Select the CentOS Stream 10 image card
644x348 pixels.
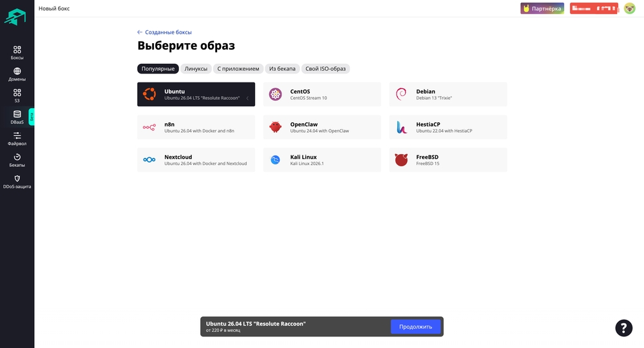pos(322,94)
